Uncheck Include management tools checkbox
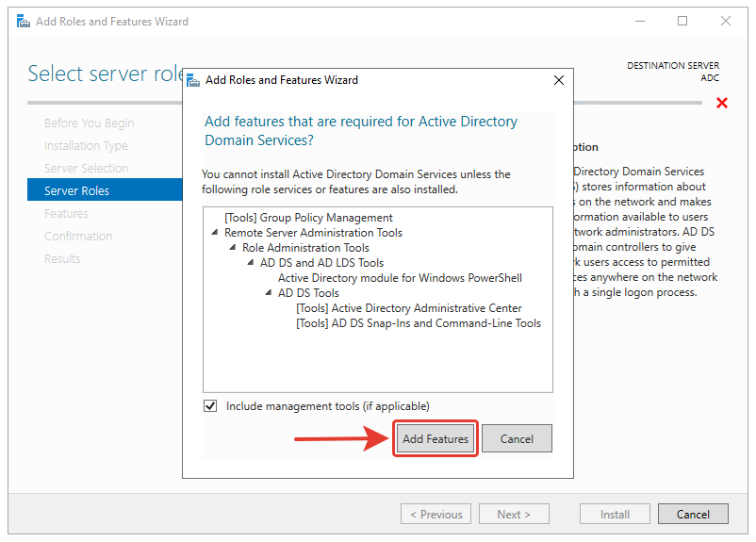Viewport: 756px width, 542px height. click(x=210, y=406)
